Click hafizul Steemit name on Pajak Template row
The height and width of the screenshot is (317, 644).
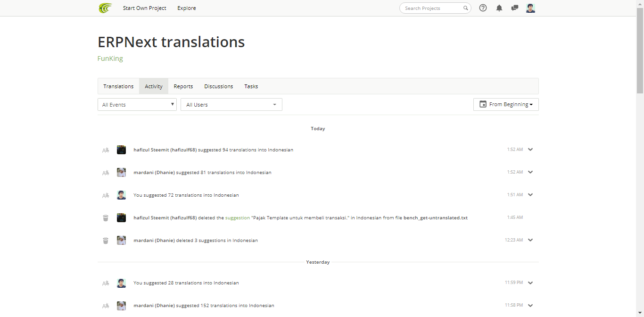pos(165,218)
